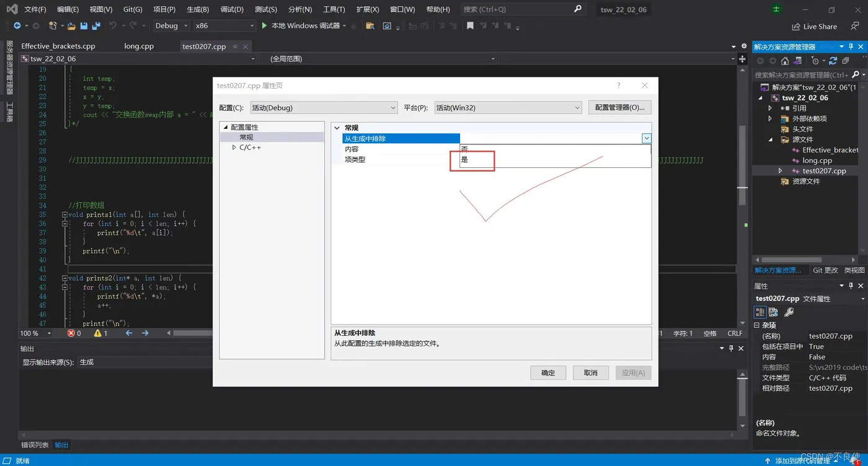Open the 调试(D) menu

(232, 9)
